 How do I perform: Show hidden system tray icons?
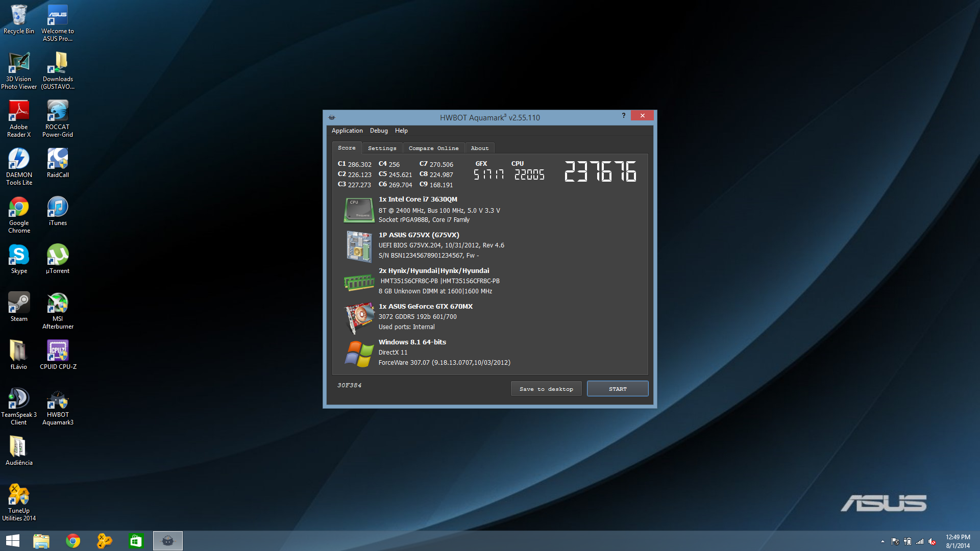pos(883,541)
